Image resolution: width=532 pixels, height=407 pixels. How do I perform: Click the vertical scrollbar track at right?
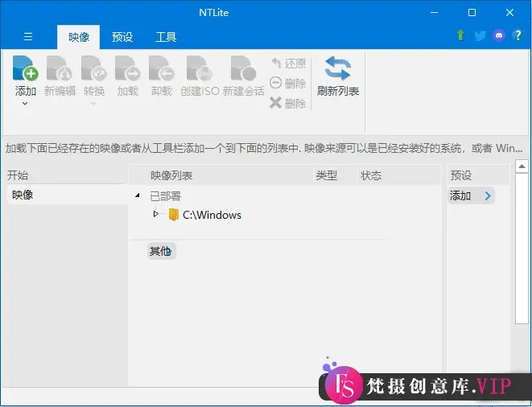tap(522, 249)
